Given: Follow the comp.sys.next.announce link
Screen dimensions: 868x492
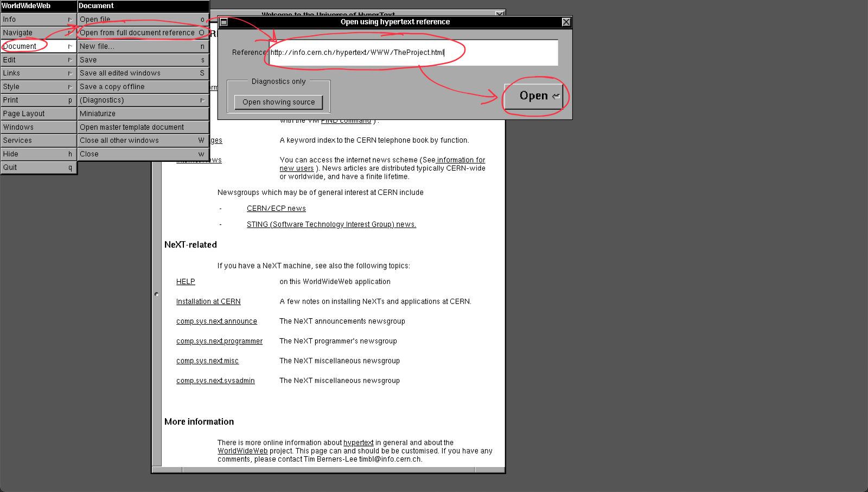Looking at the screenshot, I should 216,321.
